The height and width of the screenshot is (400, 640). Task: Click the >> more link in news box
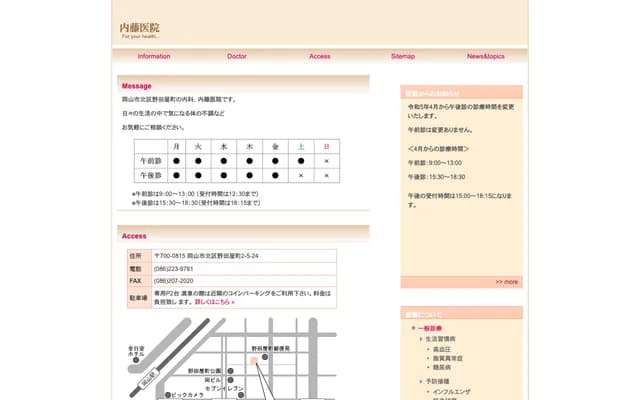point(507,282)
